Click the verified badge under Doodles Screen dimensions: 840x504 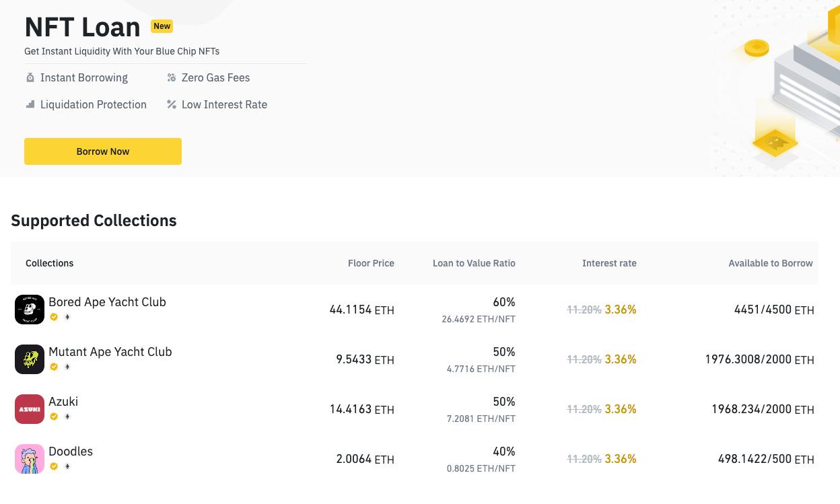[54, 466]
